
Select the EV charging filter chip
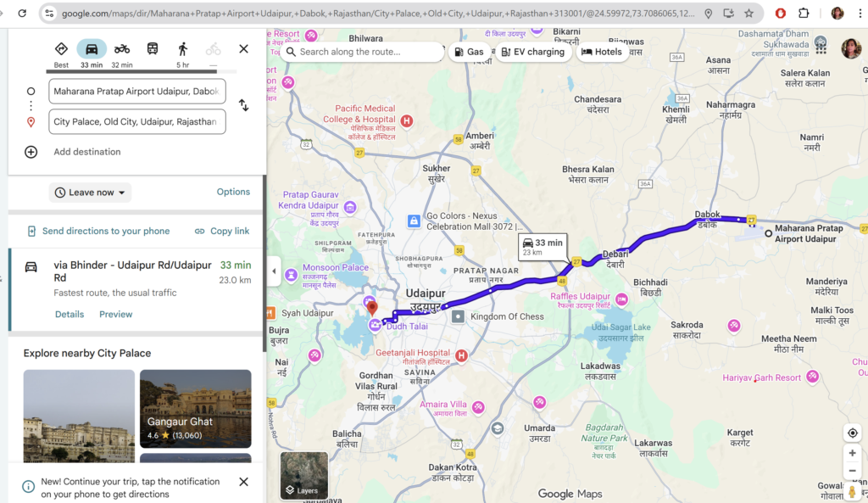532,52
